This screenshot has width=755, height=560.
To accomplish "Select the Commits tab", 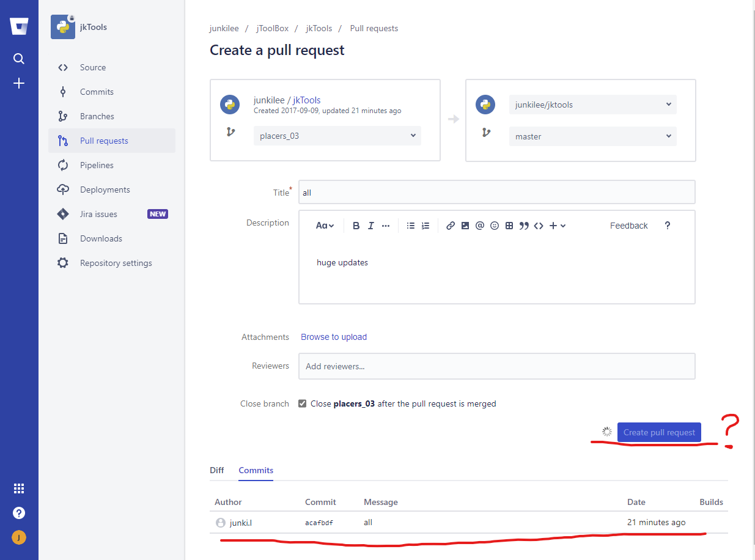I will [x=256, y=470].
